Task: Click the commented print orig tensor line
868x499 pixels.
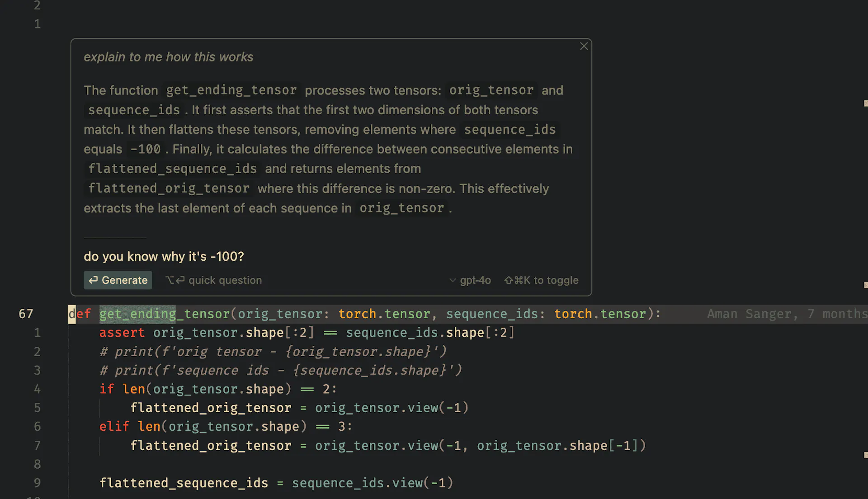Action: point(273,352)
